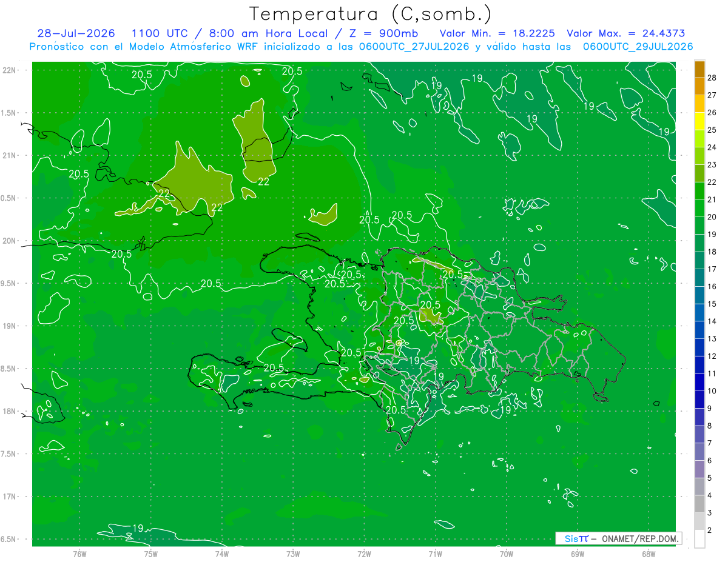Viewport: 728px width, 562px height.
Task: Pick the yellow swatch between 25 and 26
Action: (699, 121)
